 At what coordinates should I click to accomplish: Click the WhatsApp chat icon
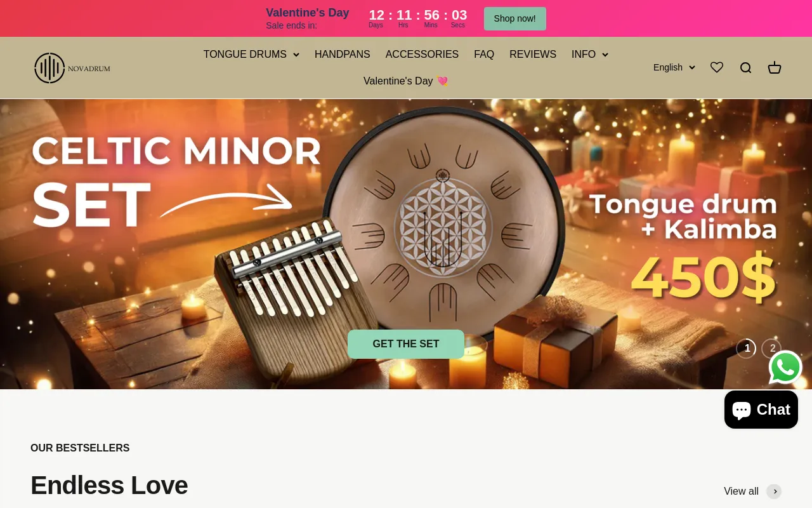tap(785, 368)
